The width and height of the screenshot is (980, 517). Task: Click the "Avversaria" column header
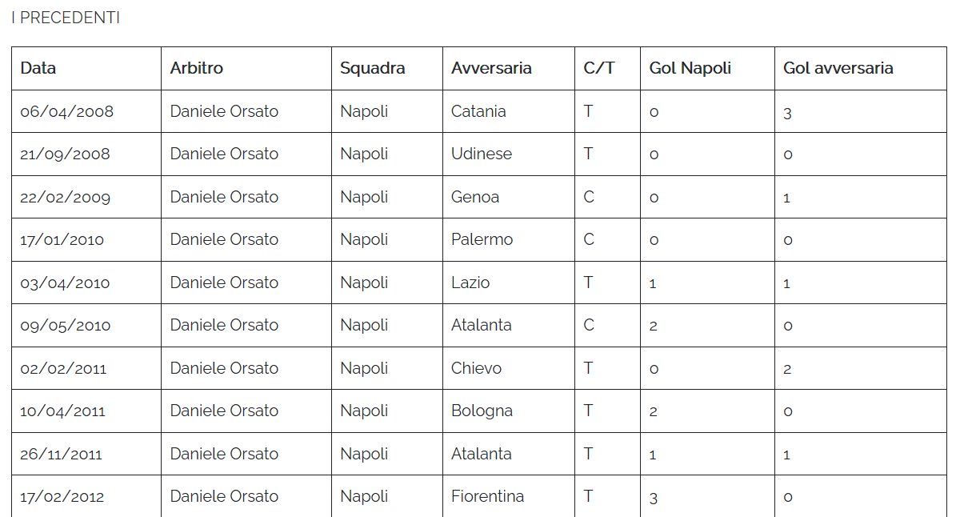[491, 68]
